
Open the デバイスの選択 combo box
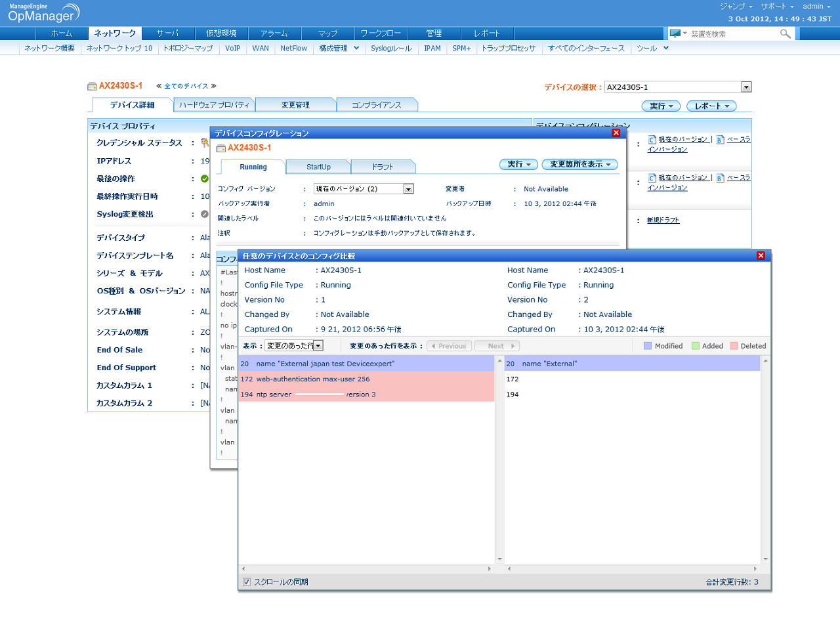pos(745,87)
